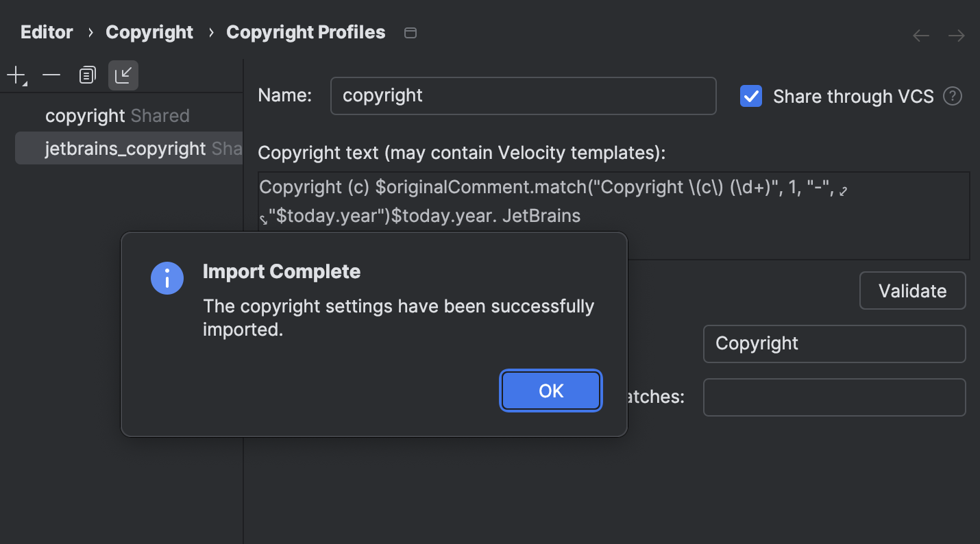980x544 pixels.
Task: Click the Remove profile minus icon
Action: tap(51, 75)
